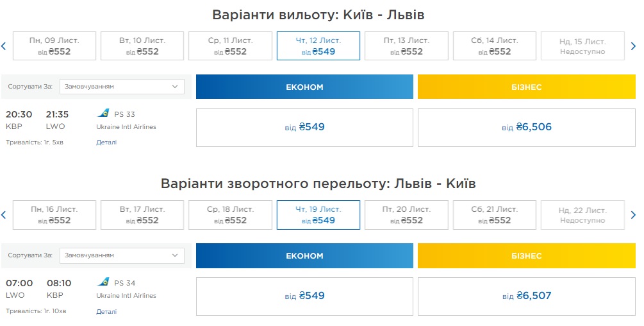This screenshot has width=644, height=326.
Task: Click next week arrow for outbound dates
Action: tap(634, 46)
